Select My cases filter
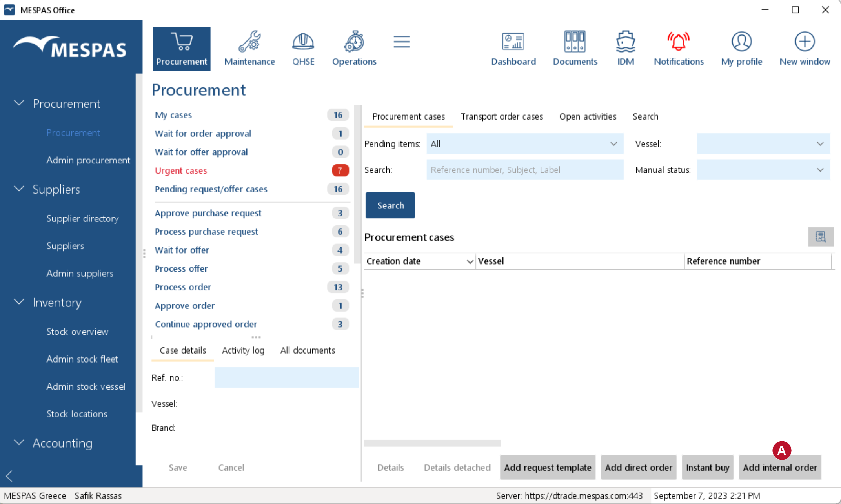The width and height of the screenshot is (841, 504). [x=251, y=115]
